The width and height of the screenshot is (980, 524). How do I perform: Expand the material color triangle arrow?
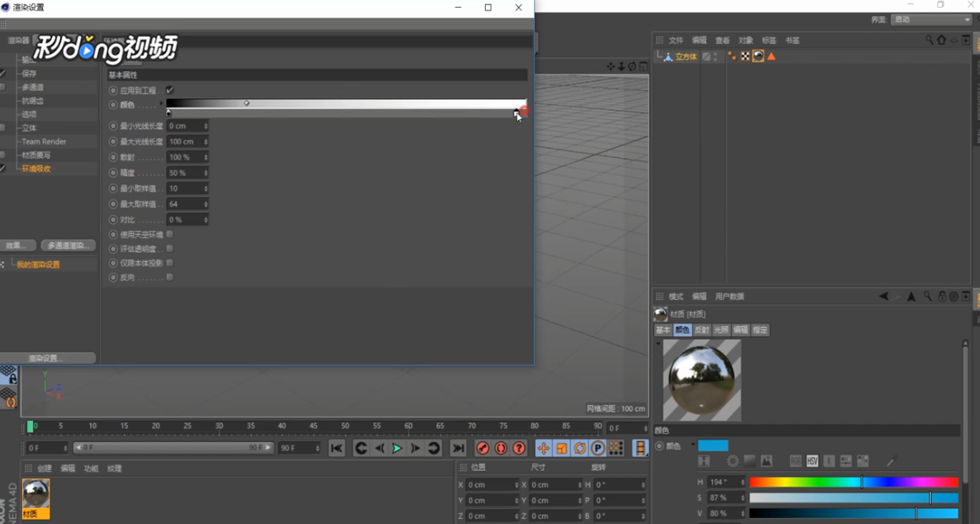[693, 445]
